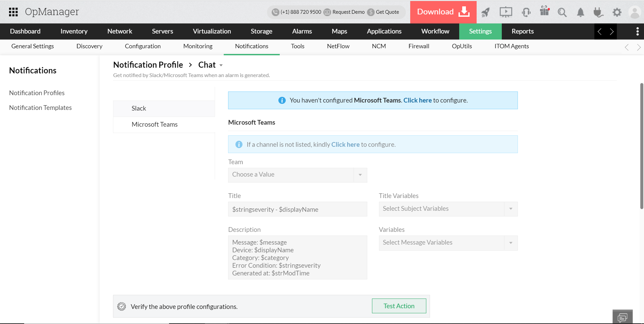Go to the Alarms tab
The image size is (644, 324).
(302, 31)
